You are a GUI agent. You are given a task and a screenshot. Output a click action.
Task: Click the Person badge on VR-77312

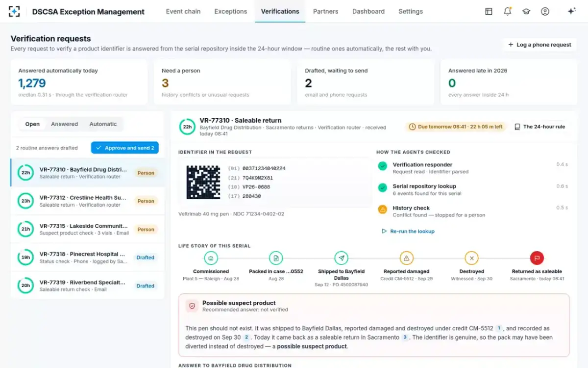(146, 201)
